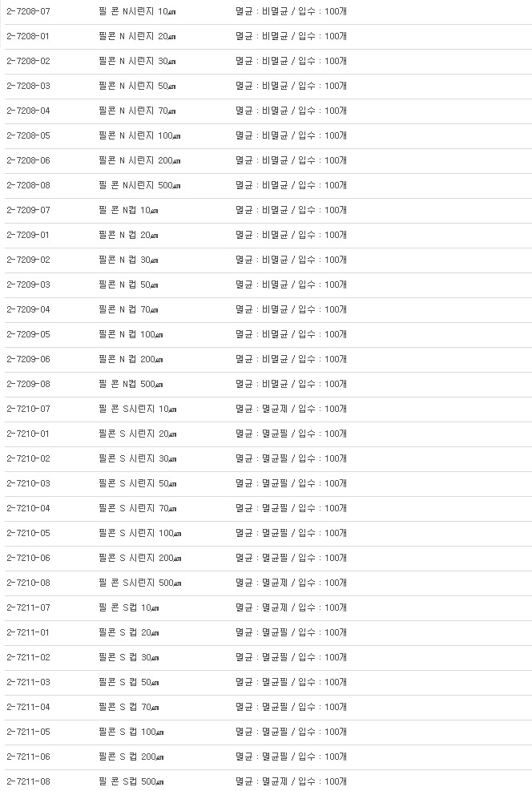This screenshot has width=532, height=791.
Task: Select the 필콘 S 시린지 200㎖ product name
Action: point(139,559)
